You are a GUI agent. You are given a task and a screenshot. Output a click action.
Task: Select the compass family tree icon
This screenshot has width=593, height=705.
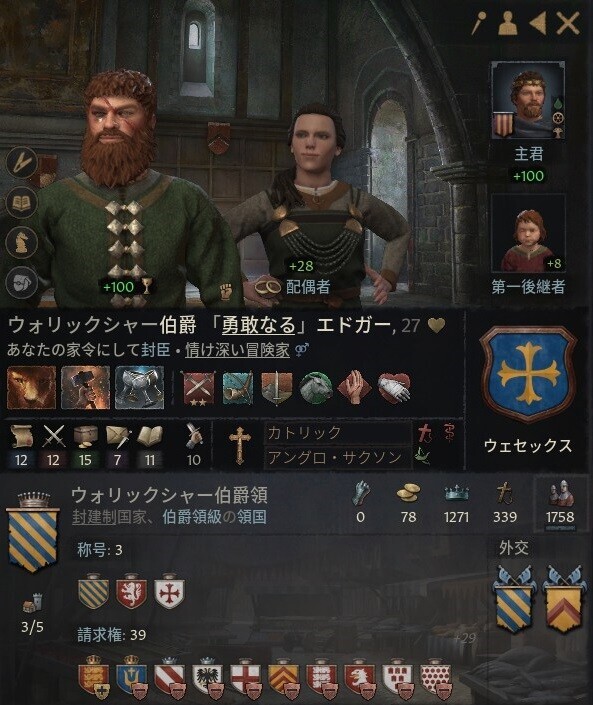(x=21, y=162)
